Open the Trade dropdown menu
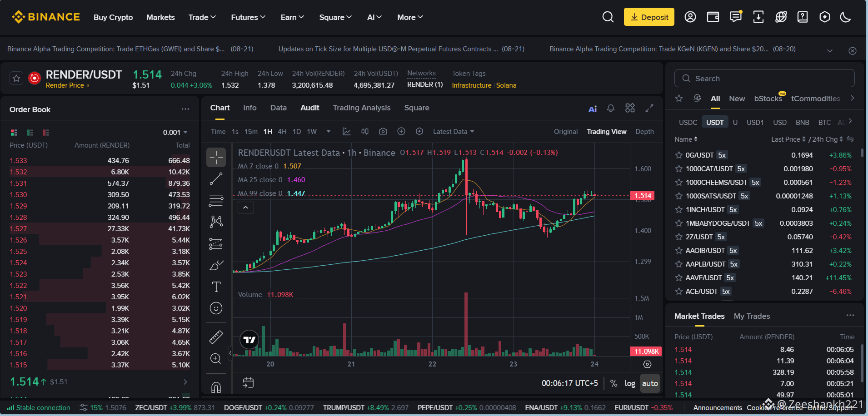 (x=202, y=17)
